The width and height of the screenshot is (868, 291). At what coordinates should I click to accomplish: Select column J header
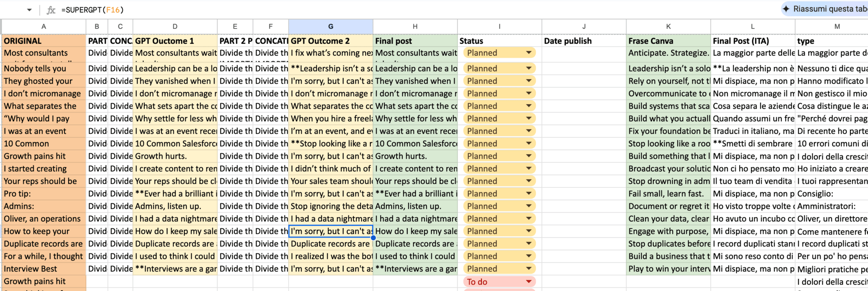pyautogui.click(x=584, y=26)
